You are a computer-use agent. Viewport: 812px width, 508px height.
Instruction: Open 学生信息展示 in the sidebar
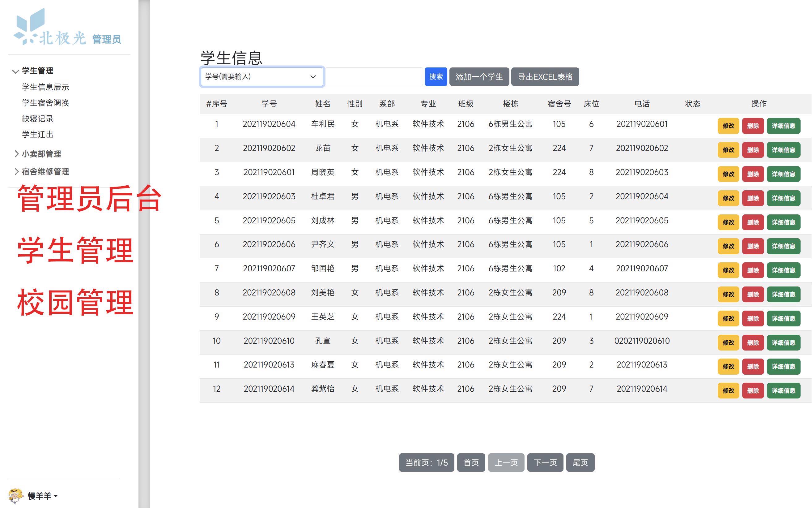point(46,87)
